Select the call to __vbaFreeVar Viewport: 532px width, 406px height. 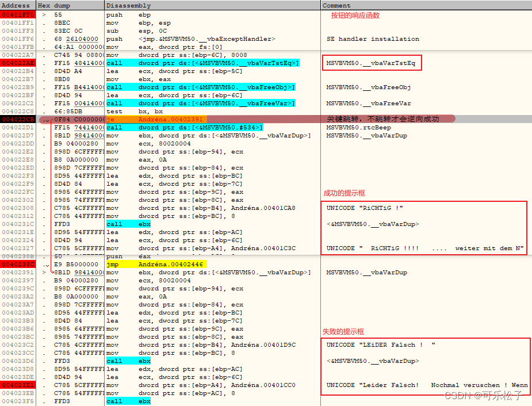click(201, 103)
